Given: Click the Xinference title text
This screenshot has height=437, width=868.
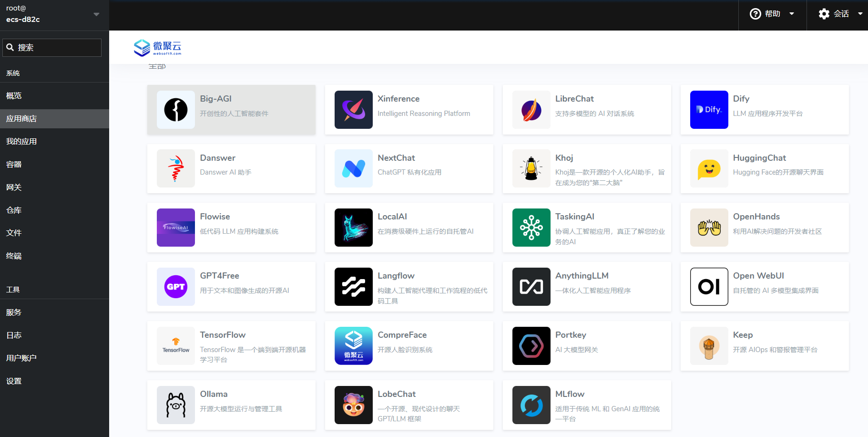Looking at the screenshot, I should tap(398, 99).
